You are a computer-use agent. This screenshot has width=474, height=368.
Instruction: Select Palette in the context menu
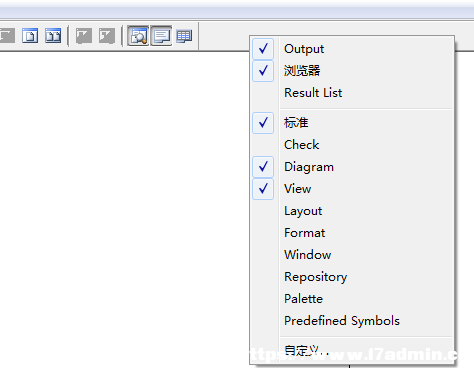click(352, 299)
